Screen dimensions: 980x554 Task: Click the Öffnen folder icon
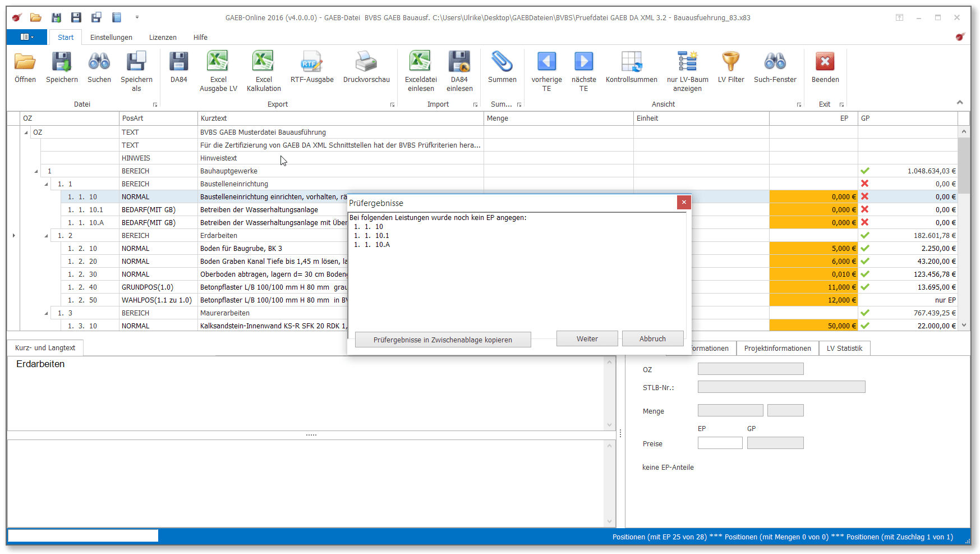[x=25, y=62]
